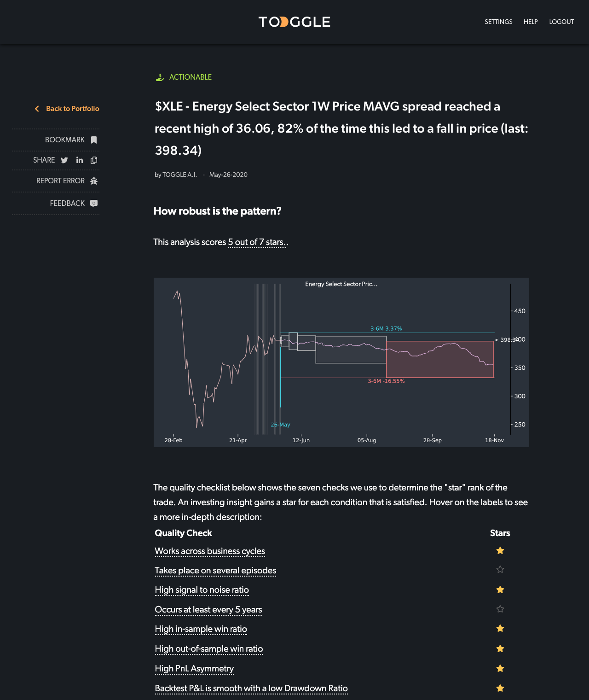The image size is (589, 700).
Task: Open Settings in top navigation
Action: tap(498, 22)
